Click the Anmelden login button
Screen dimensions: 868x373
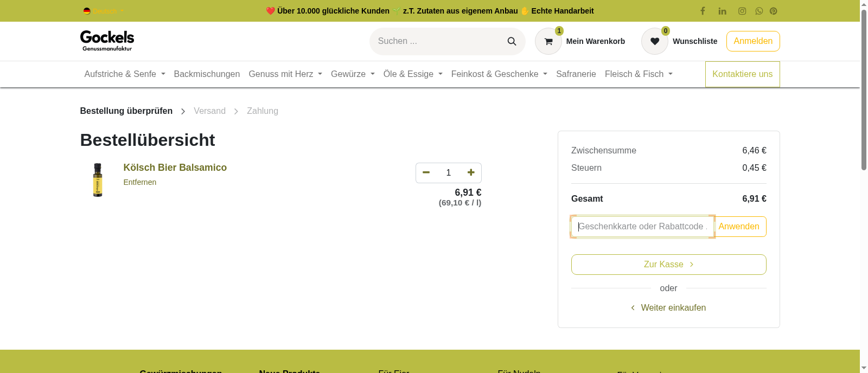(753, 41)
